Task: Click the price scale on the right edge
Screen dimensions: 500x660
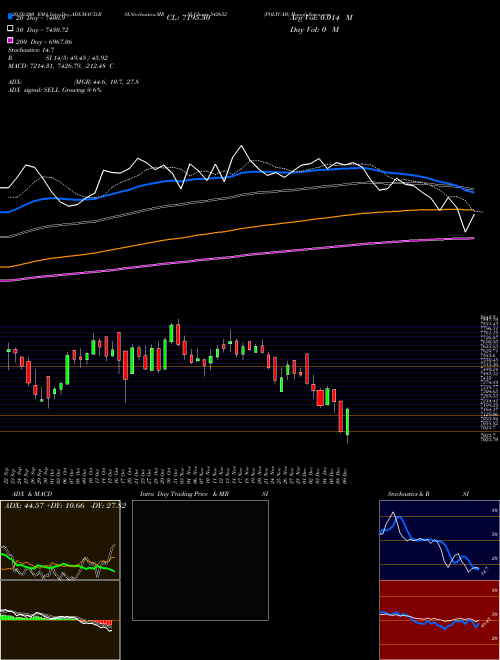Action: click(x=490, y=378)
